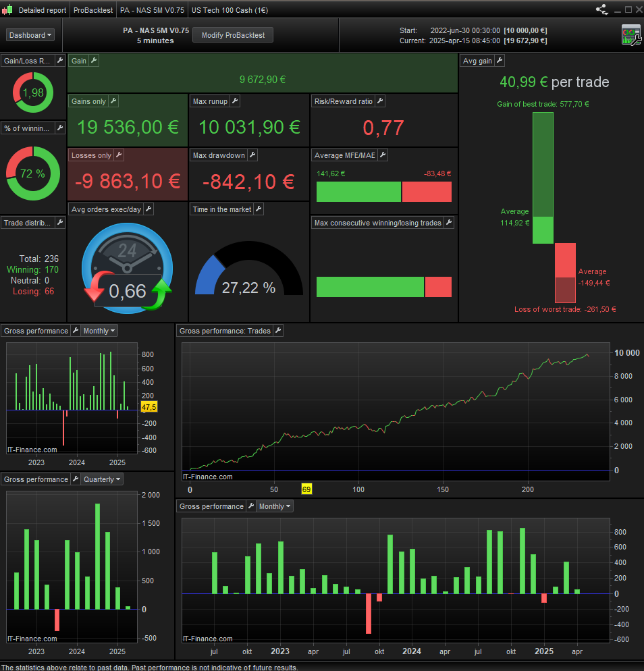The height and width of the screenshot is (671, 644).
Task: Click wrench icon beside Avg orders exec/day
Action: [149, 209]
